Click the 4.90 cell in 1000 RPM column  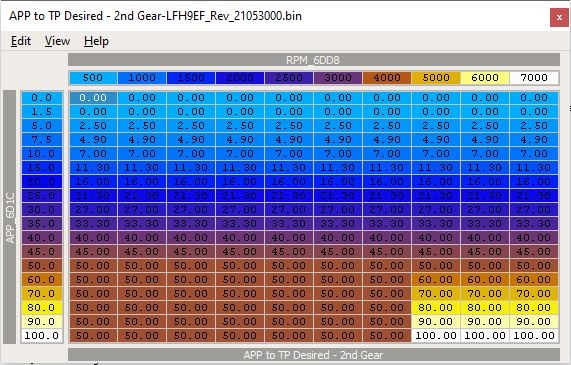tap(142, 140)
